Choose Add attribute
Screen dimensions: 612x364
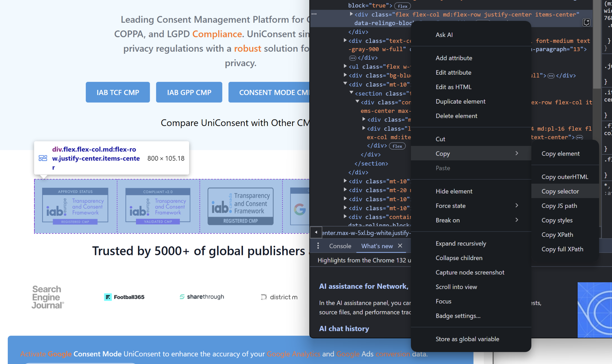[471, 58]
